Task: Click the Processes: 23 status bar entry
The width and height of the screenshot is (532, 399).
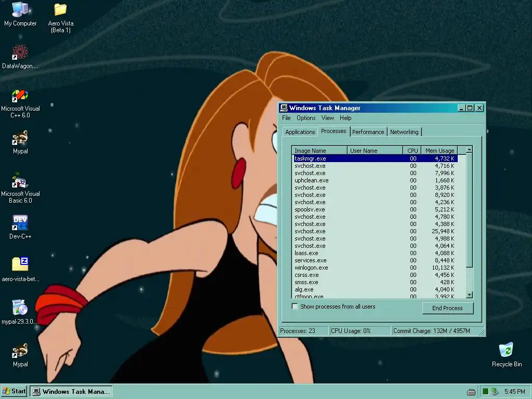Action: pyautogui.click(x=303, y=331)
